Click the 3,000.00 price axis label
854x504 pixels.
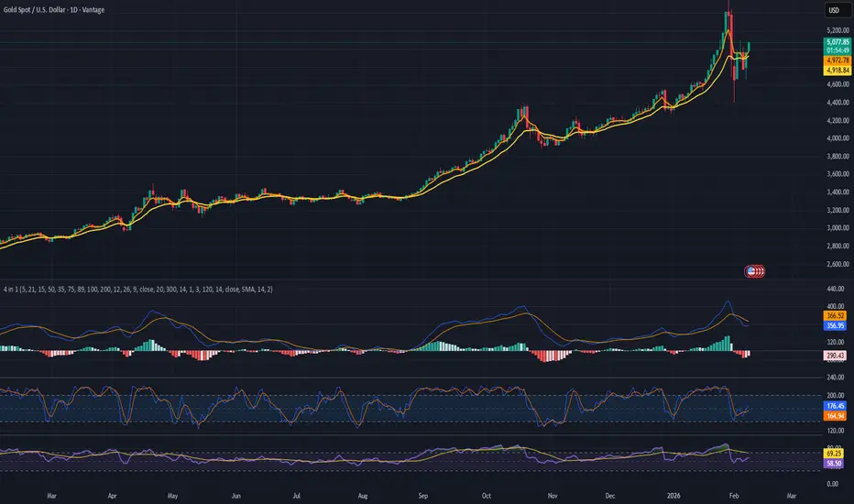click(x=838, y=228)
